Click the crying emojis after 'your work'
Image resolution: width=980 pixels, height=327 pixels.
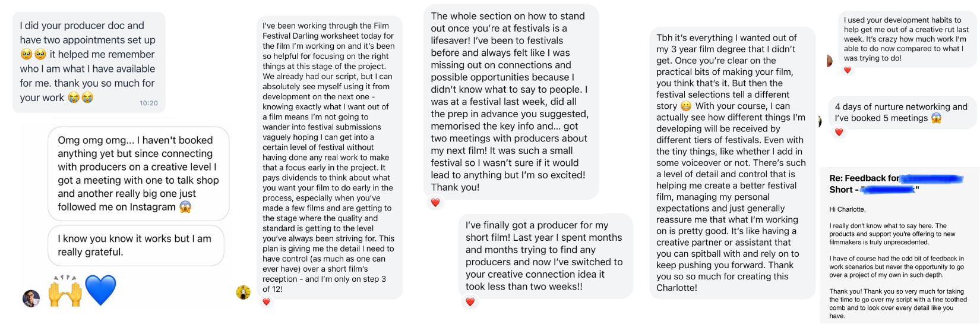coord(81,98)
